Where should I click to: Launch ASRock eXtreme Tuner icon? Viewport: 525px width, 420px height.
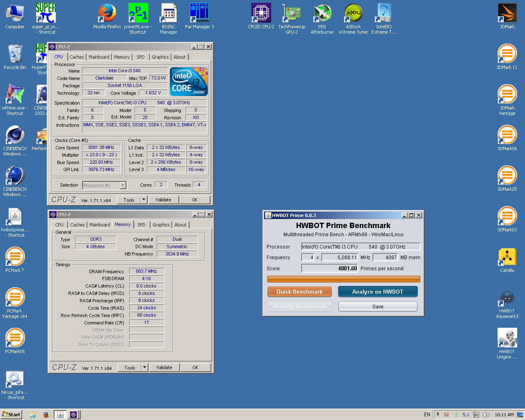click(x=353, y=18)
